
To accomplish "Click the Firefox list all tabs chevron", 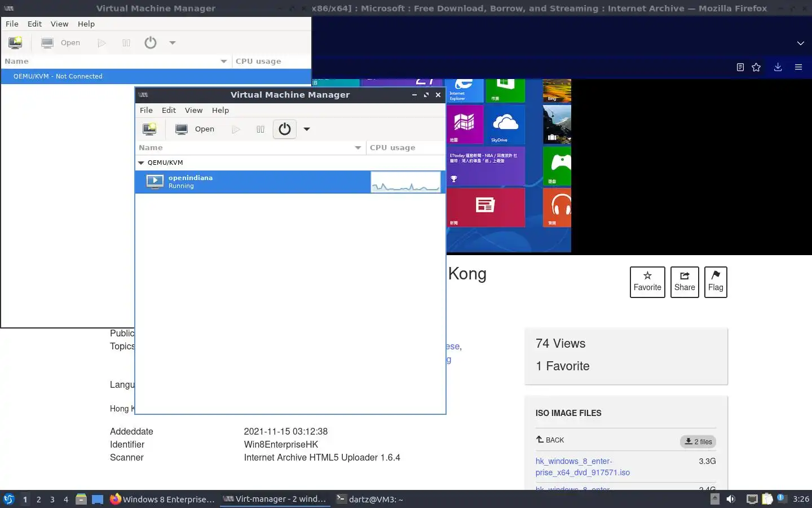I will (x=801, y=43).
